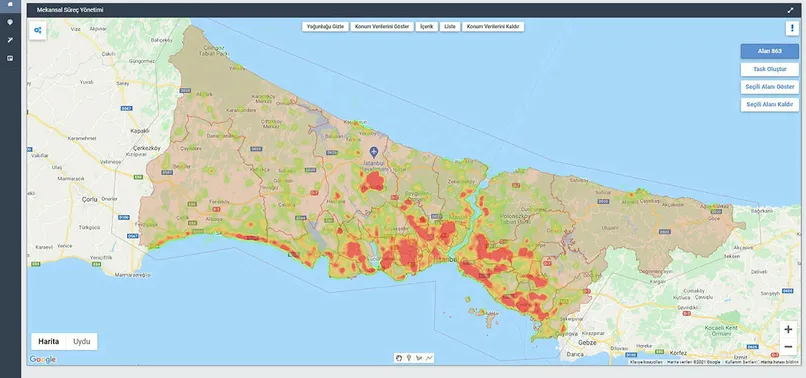This screenshot has height=378, width=806.
Task: Open the home icon in the sidebar
Action: [10, 4]
